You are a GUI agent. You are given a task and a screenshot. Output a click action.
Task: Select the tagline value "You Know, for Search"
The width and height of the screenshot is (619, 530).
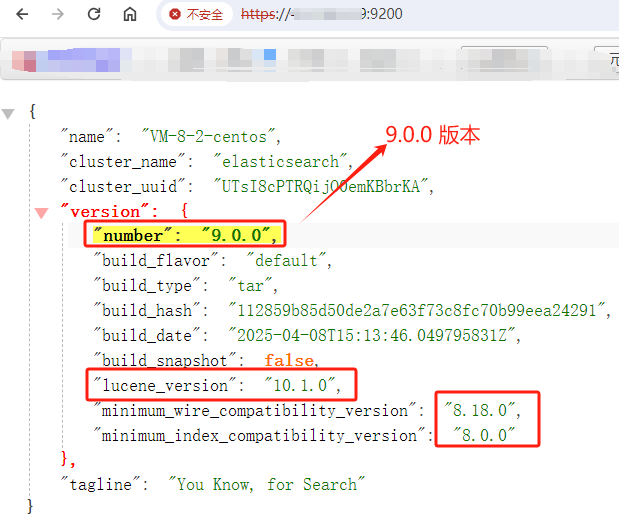266,484
